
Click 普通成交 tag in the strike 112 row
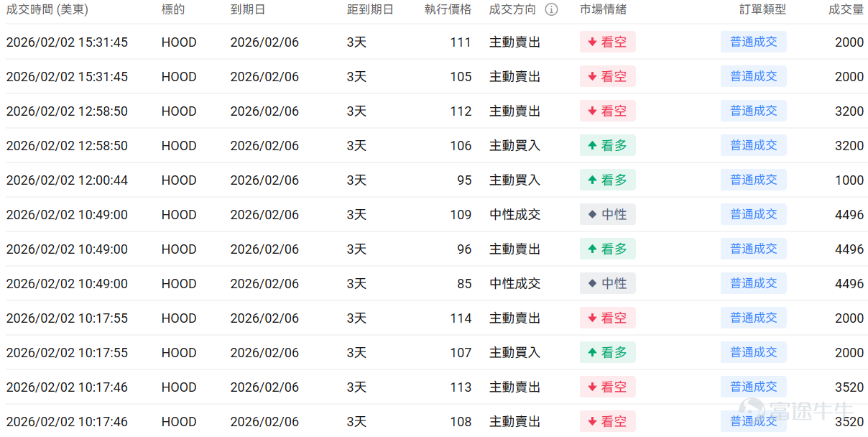point(754,111)
